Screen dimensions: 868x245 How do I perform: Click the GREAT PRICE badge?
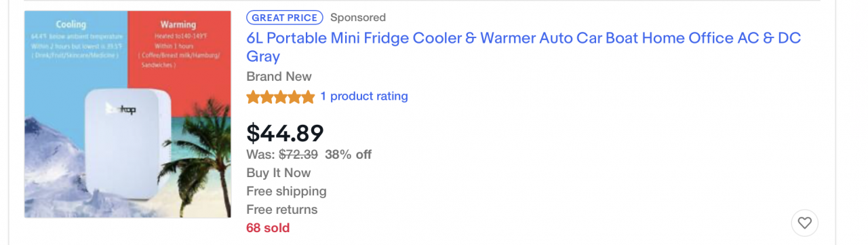point(285,18)
